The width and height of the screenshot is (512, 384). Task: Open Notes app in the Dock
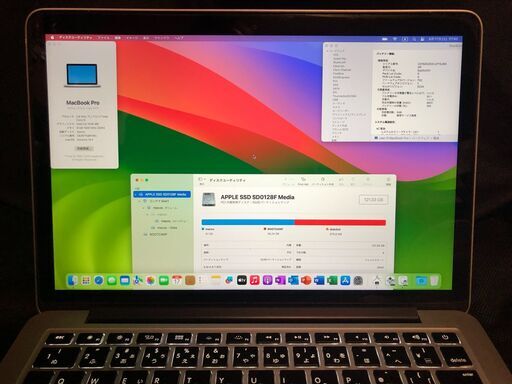pos(216,281)
